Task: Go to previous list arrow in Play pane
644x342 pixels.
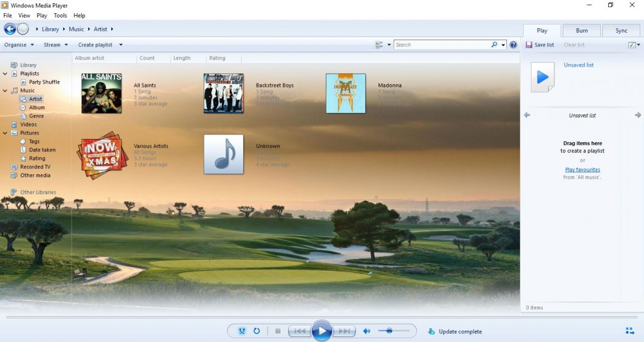Action: click(527, 116)
